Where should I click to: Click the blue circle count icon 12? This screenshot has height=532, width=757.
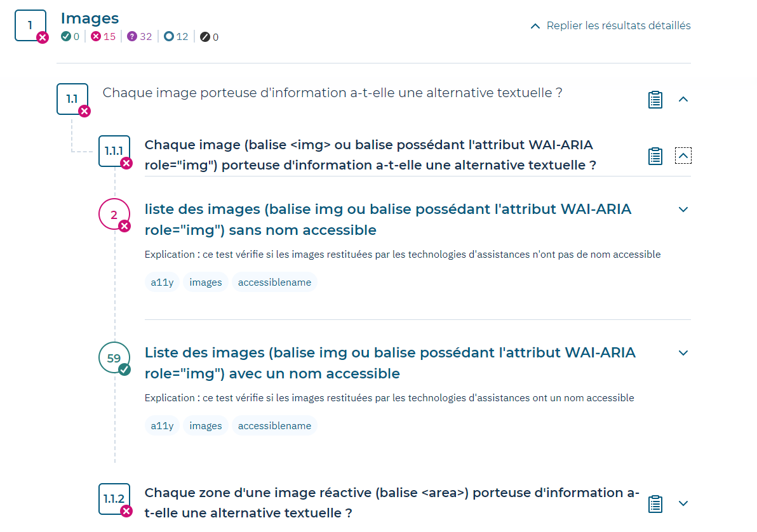(168, 36)
